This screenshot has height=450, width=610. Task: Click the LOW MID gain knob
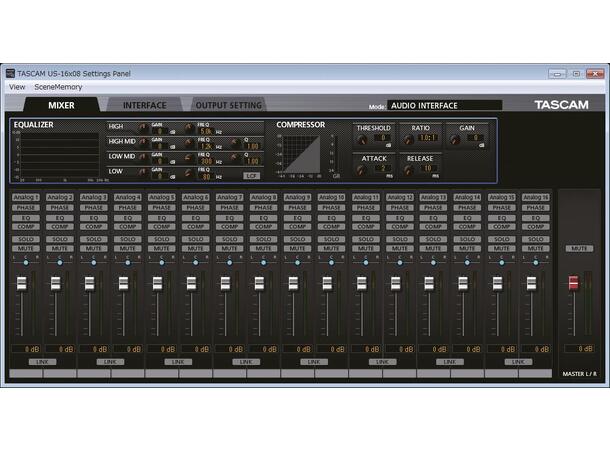pos(143,158)
